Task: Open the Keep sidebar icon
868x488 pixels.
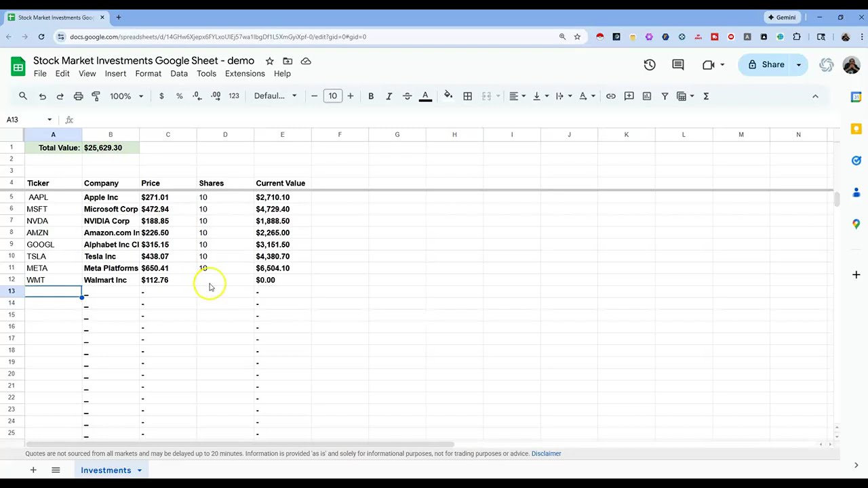Action: 856,129
